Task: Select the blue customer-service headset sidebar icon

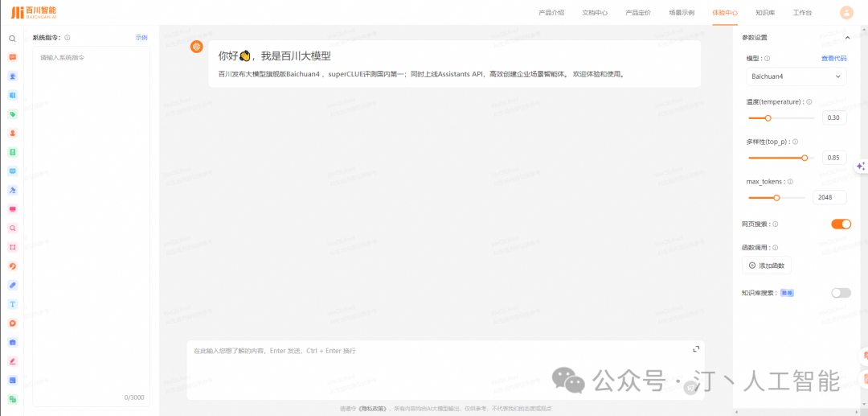Action: coord(12,76)
